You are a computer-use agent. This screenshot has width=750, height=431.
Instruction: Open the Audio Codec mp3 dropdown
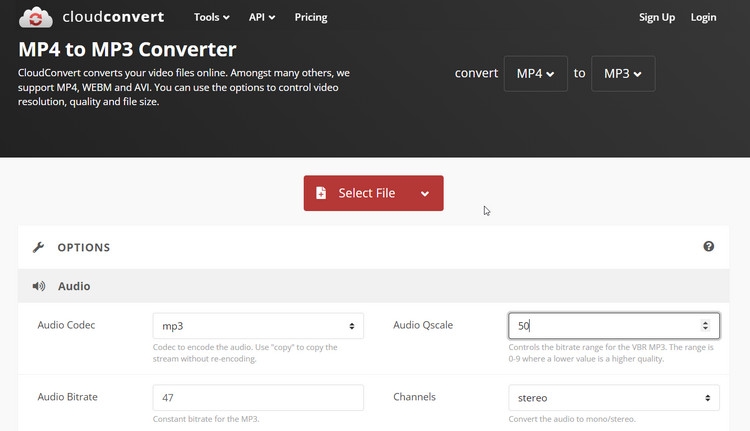(x=258, y=326)
